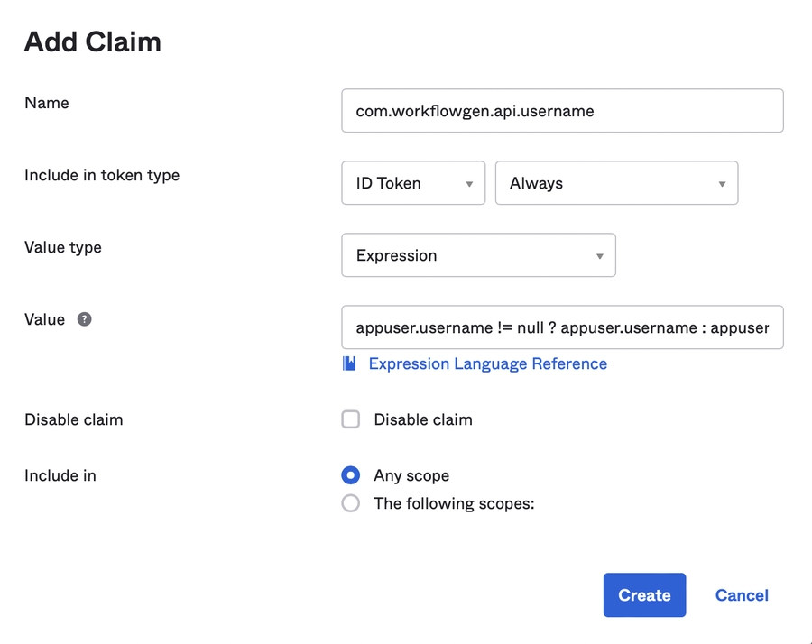
Task: Click the arrow on the Always dropdown
Action: point(722,184)
